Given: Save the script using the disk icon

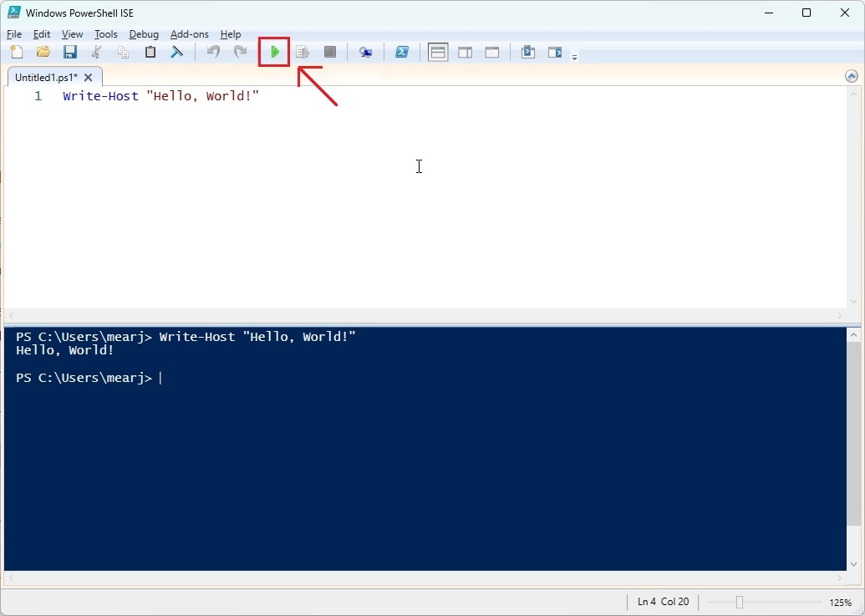Looking at the screenshot, I should (x=70, y=51).
